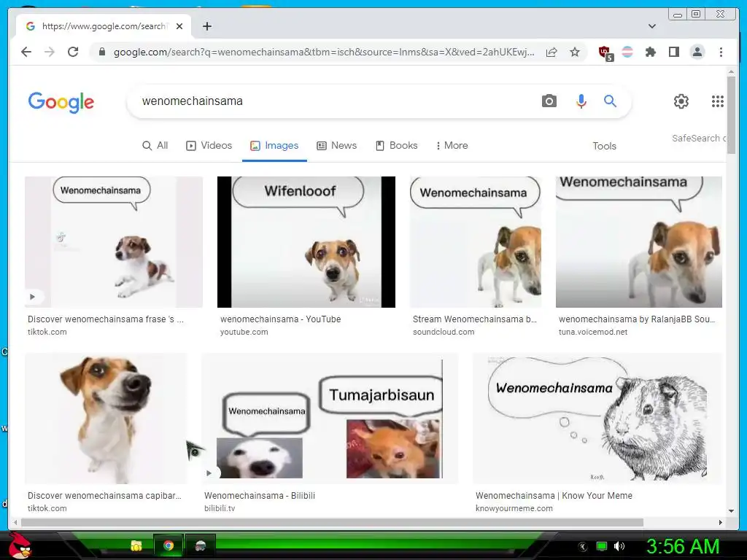
Task: Open Chrome's three-dot menu
Action: coord(721,52)
